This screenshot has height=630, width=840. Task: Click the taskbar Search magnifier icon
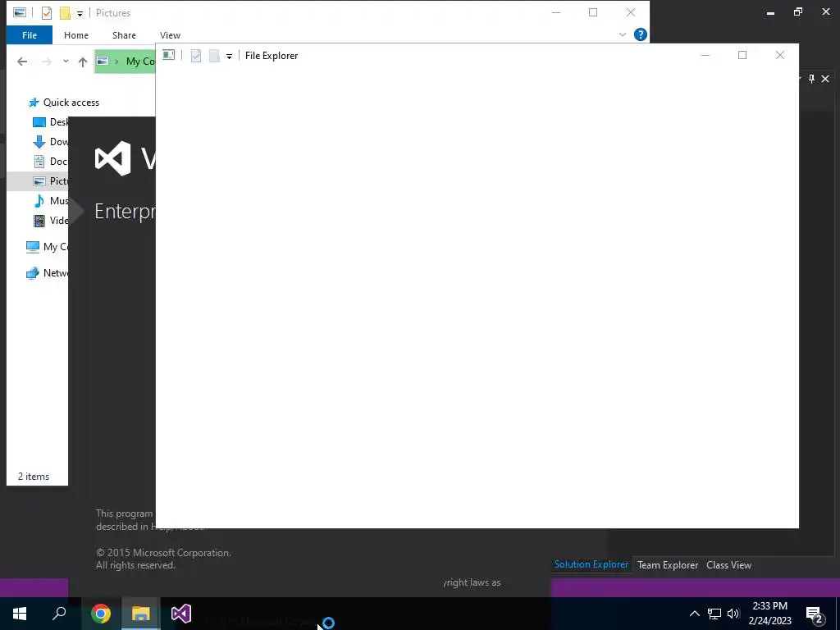pos(59,614)
